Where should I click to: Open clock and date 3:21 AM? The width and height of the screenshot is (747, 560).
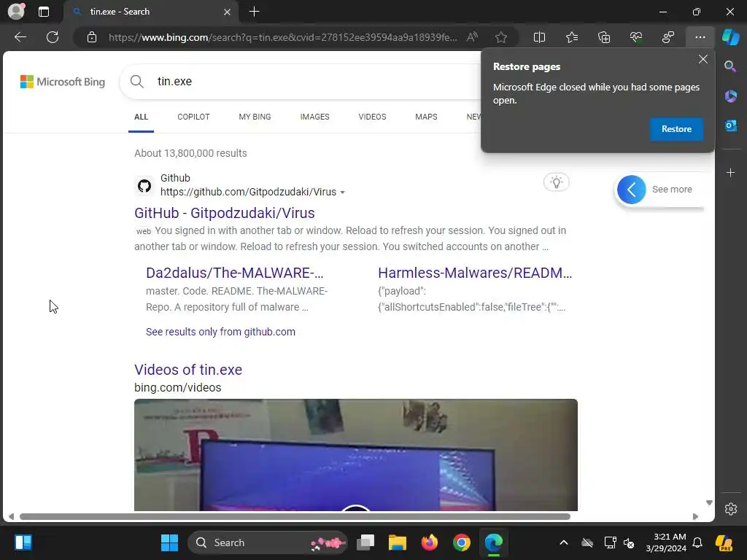(x=666, y=542)
